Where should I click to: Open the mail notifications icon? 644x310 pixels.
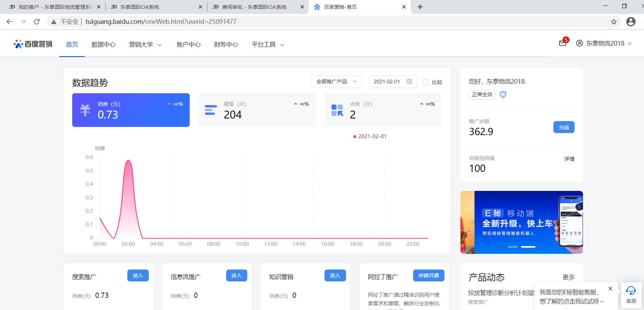(x=563, y=43)
